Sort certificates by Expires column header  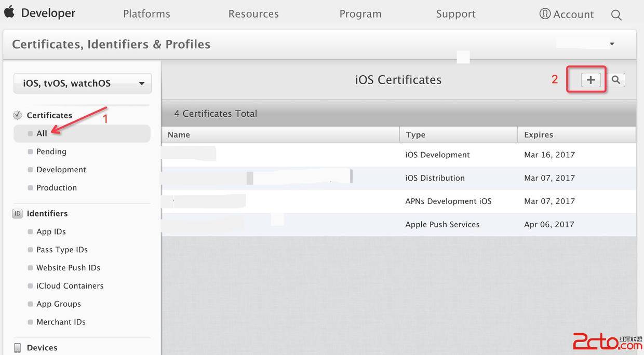tap(539, 134)
